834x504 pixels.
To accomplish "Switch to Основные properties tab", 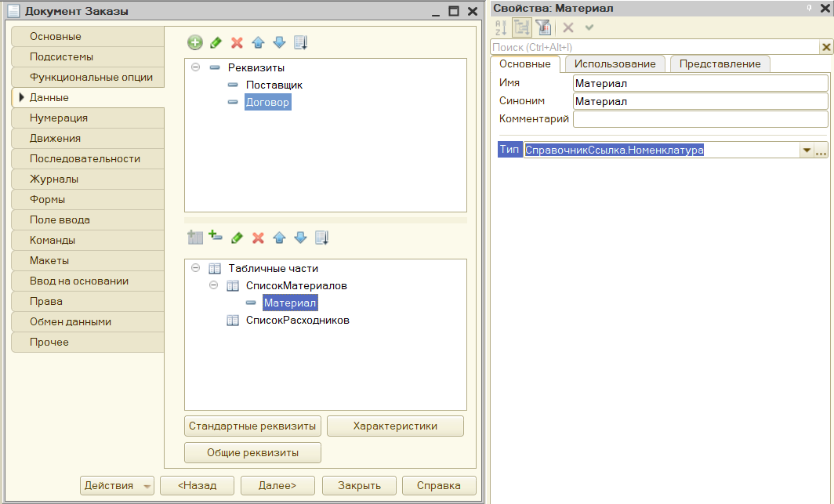I will pos(525,63).
